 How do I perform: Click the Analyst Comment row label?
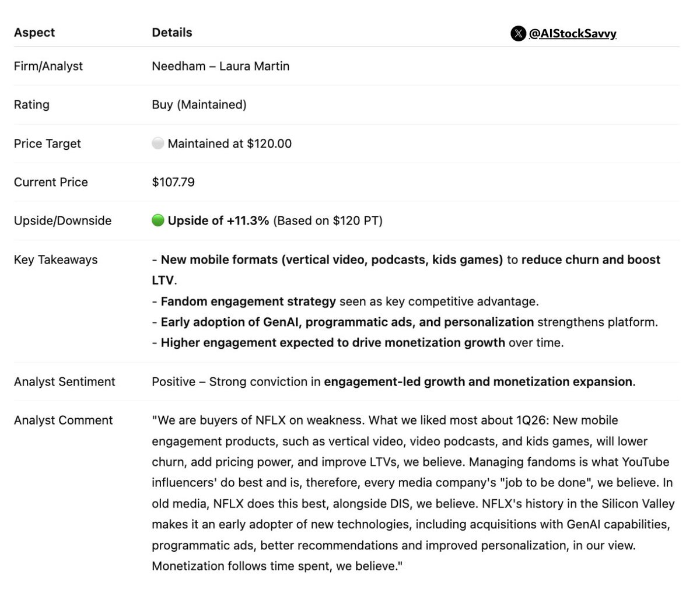(x=63, y=420)
